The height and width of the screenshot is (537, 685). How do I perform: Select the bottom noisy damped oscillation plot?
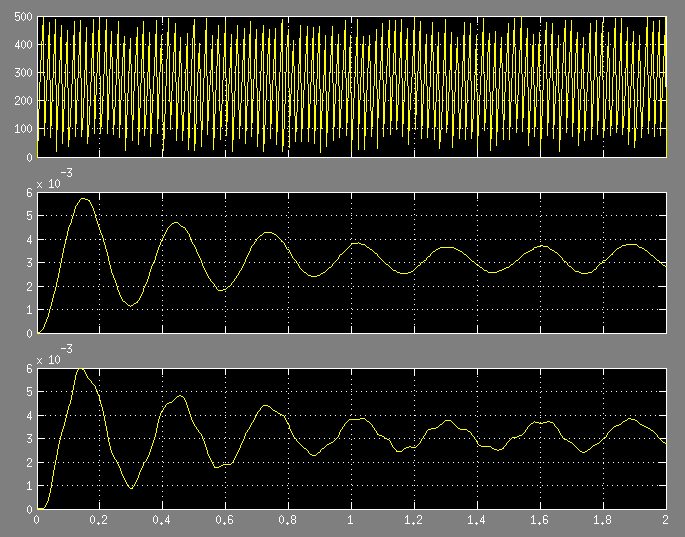(352, 439)
